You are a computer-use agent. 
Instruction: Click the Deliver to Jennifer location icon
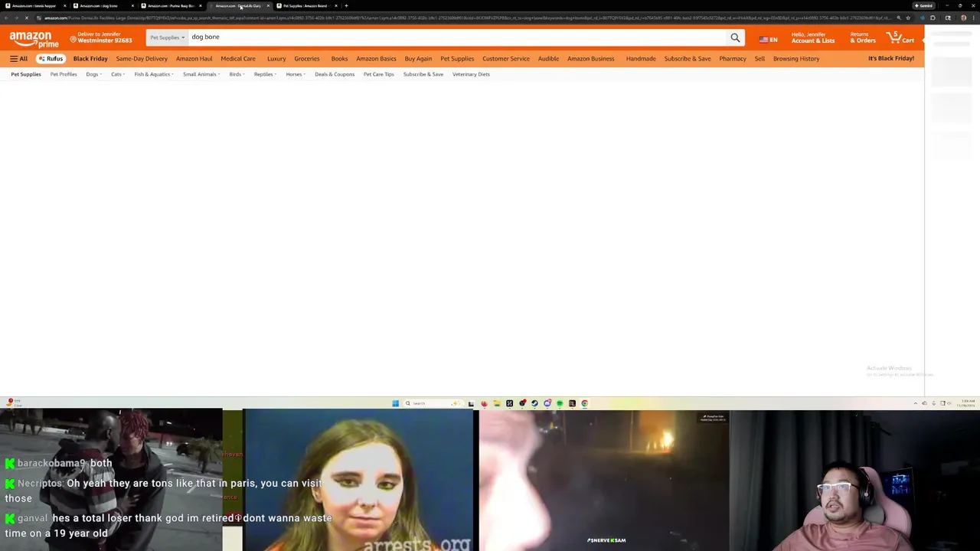tap(73, 38)
